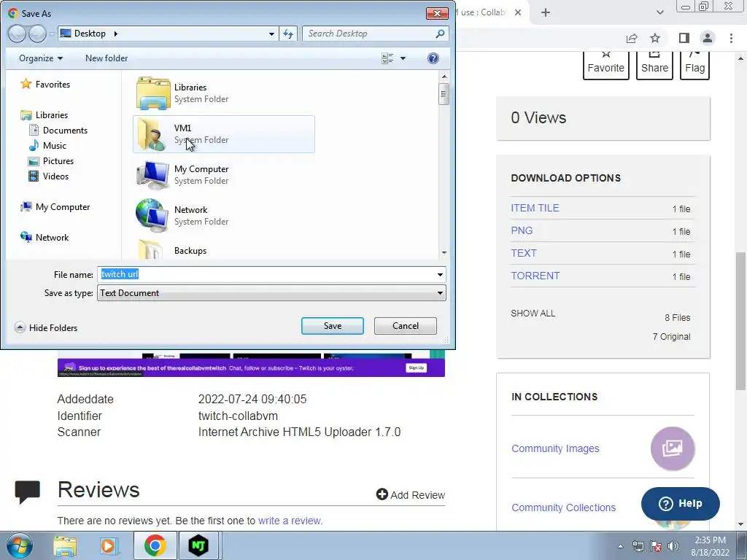Open Pictures library in navigation pane

click(51, 161)
